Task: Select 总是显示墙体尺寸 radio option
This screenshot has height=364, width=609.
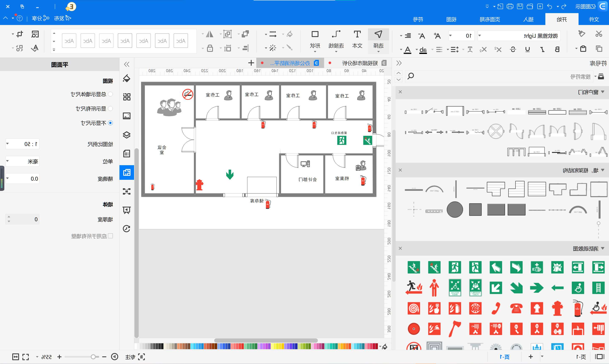Action: click(110, 94)
